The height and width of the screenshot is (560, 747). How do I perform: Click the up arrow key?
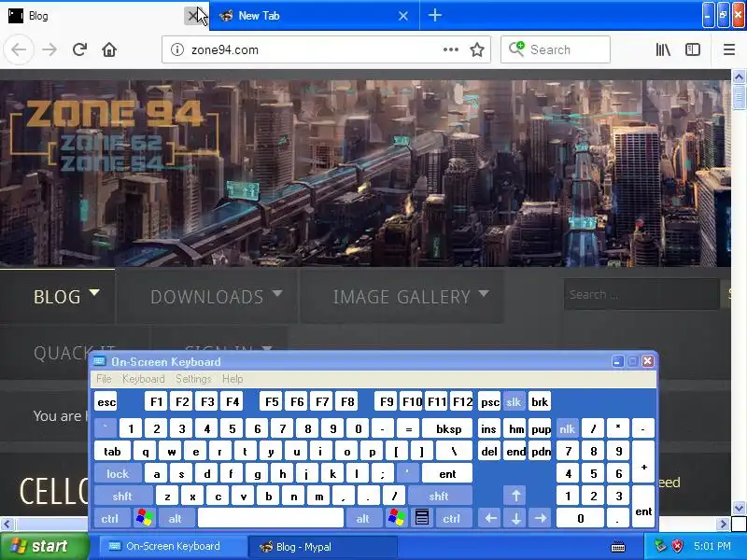pos(515,496)
